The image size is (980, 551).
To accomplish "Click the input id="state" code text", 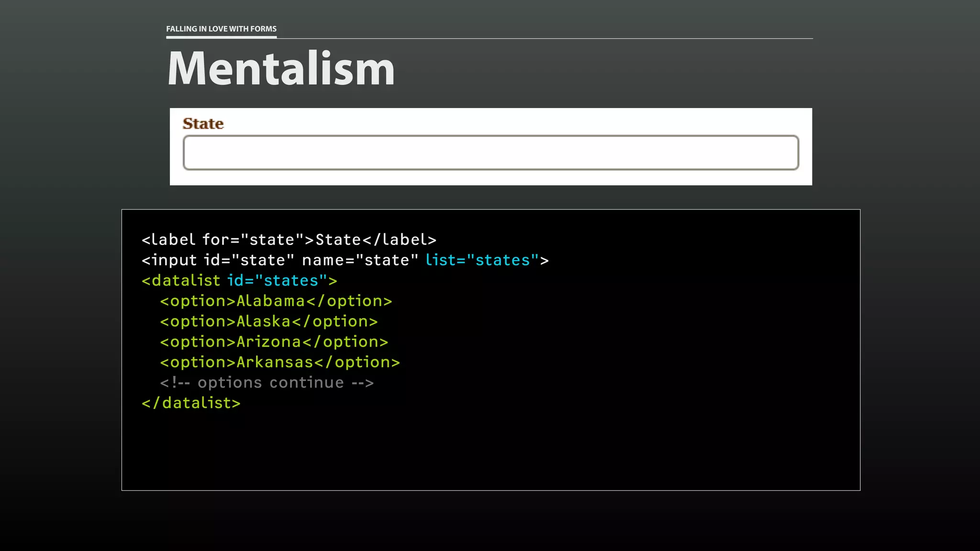I will coord(218,260).
